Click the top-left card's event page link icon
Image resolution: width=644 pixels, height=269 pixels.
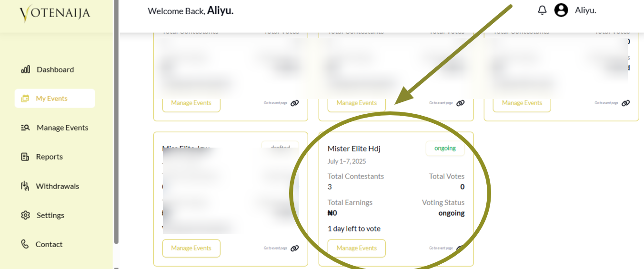295,103
